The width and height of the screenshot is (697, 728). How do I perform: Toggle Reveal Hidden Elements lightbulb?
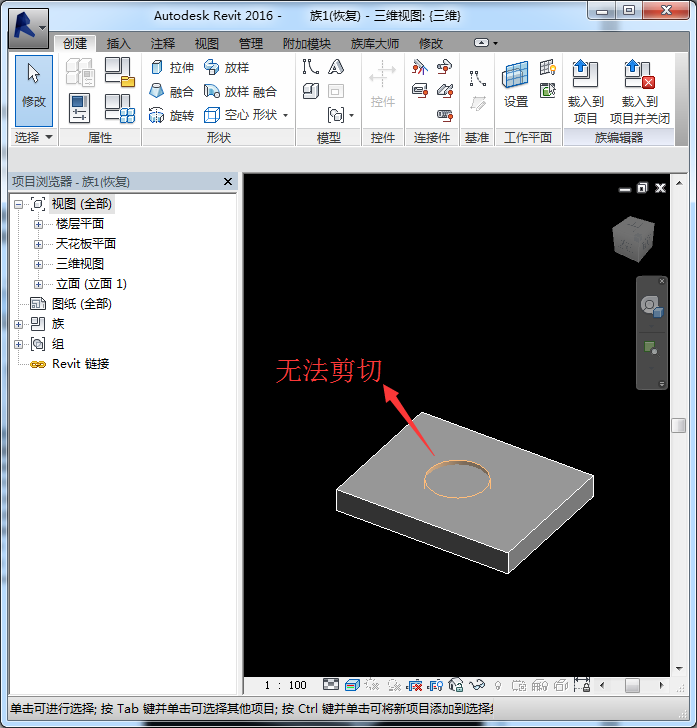pos(498,685)
